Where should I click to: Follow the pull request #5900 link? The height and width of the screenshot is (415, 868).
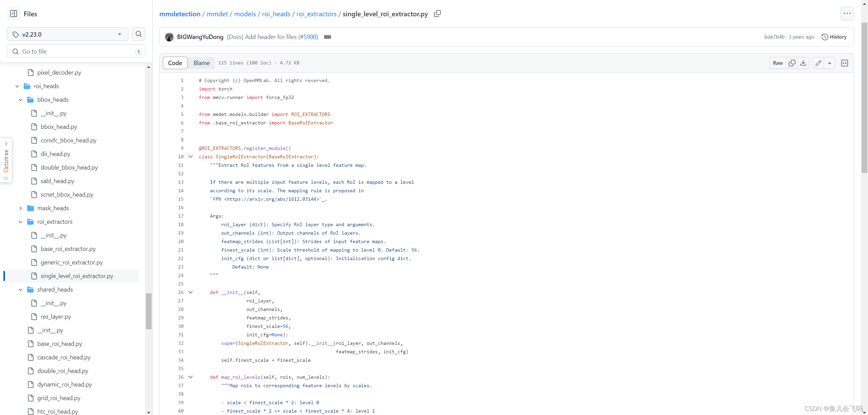tap(308, 37)
